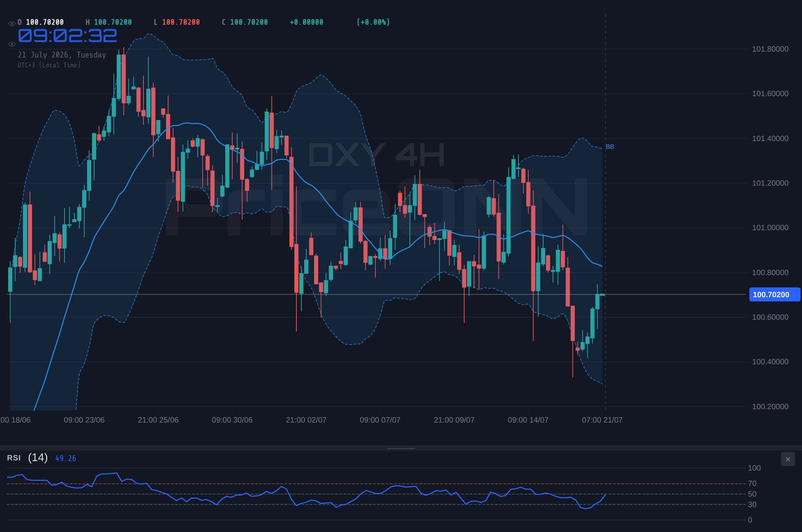Click the RSI 70 level label

tap(752, 484)
